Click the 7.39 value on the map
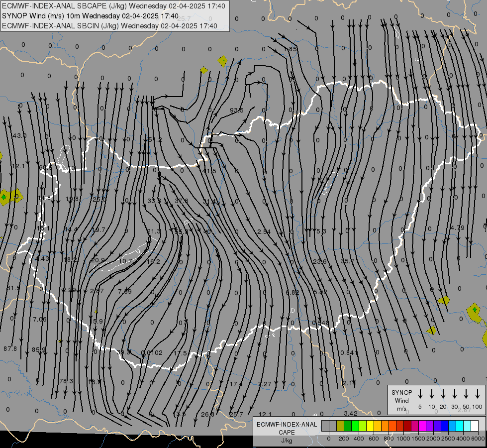Image resolution: width=487 pixels, height=448 pixels. click(x=125, y=291)
